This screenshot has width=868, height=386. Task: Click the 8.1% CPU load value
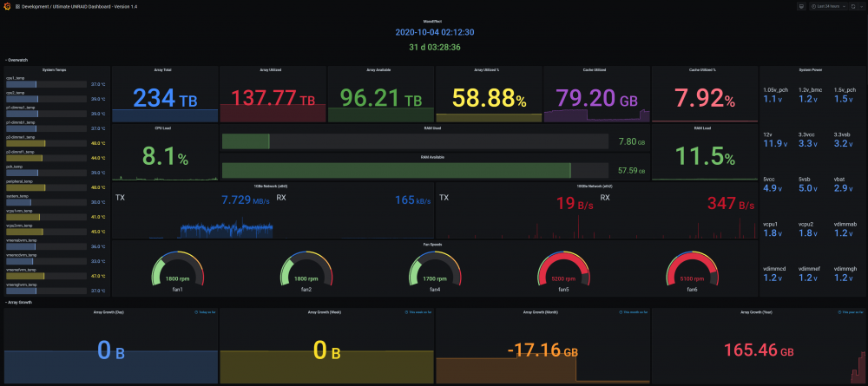pyautogui.click(x=165, y=156)
